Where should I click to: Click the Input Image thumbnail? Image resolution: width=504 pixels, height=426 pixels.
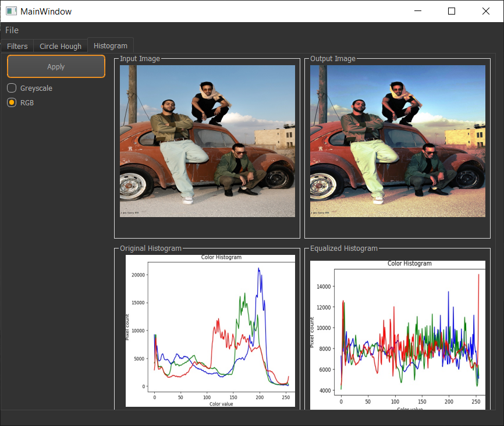click(x=207, y=140)
